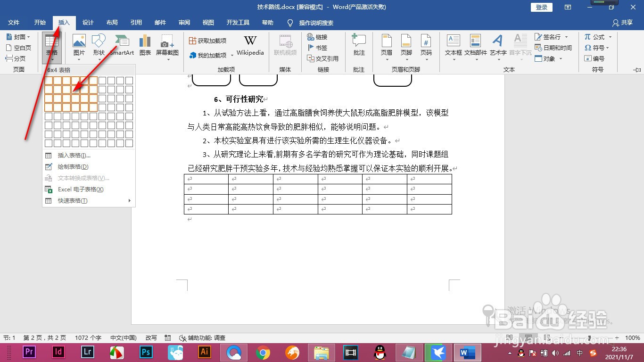Open the Screenshot (屏幕截图) tool
Screen dimensions: 644x362
[167, 48]
